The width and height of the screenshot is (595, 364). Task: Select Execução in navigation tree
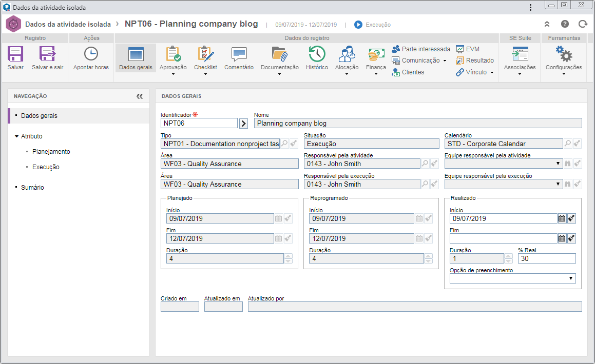tap(46, 167)
